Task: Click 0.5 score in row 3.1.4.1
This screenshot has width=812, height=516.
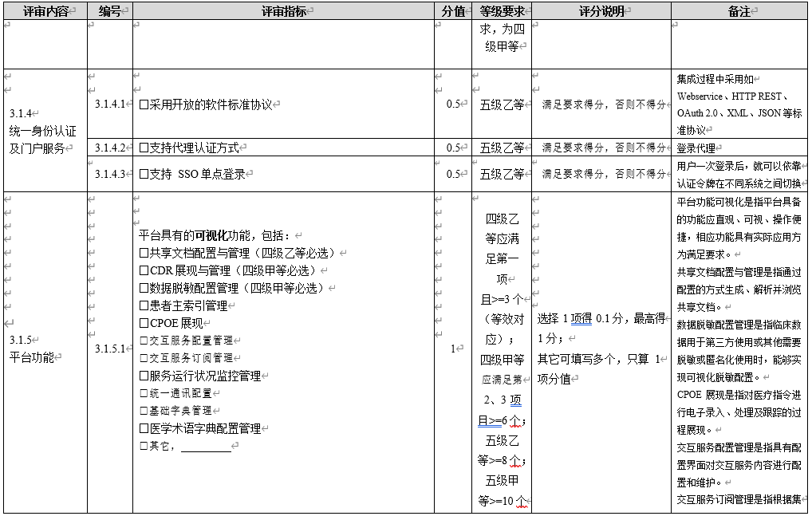Action: click(454, 104)
